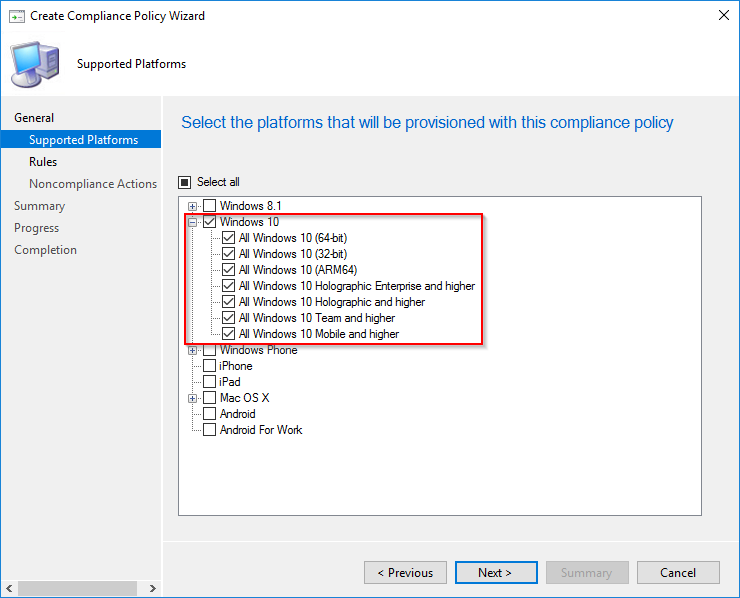Toggle the Select all checkbox
Viewport: 740px width, 598px height.
(184, 182)
